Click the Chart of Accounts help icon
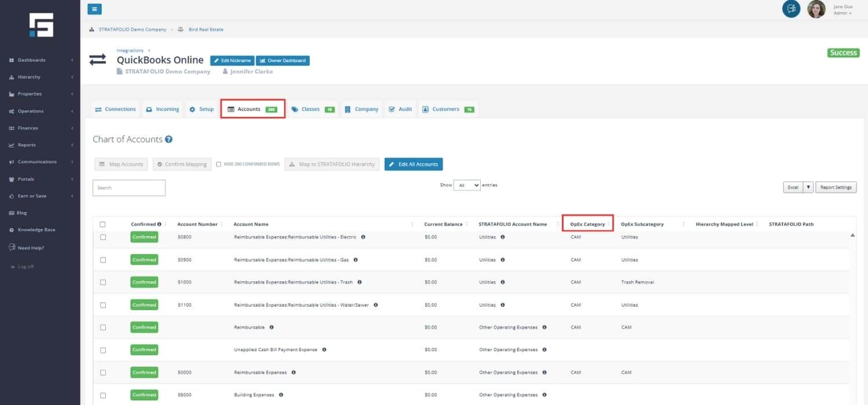 pyautogui.click(x=169, y=139)
